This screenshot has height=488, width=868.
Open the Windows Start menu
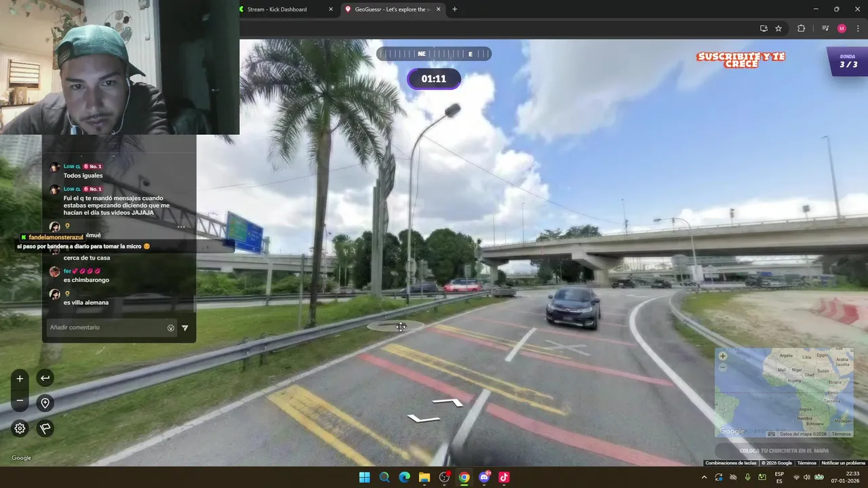point(364,477)
